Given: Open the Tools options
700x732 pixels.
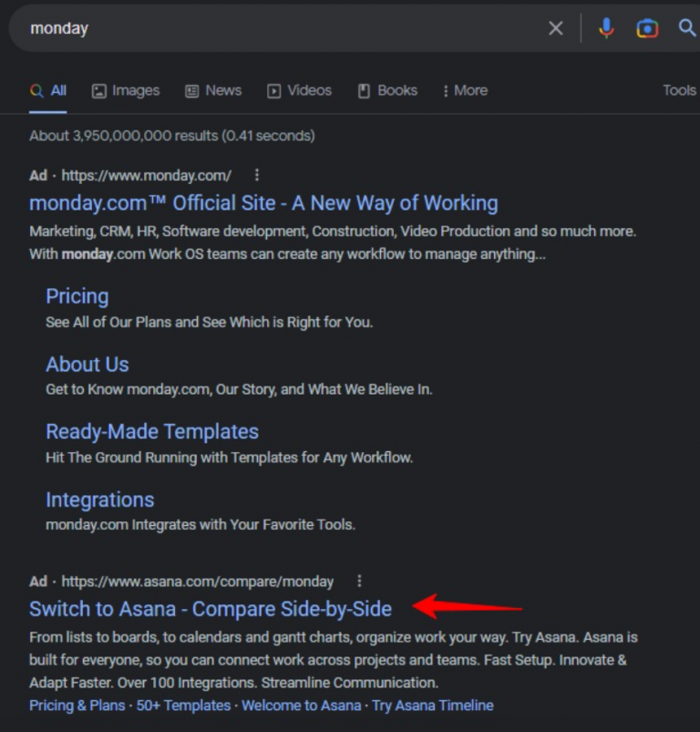Looking at the screenshot, I should tap(679, 90).
